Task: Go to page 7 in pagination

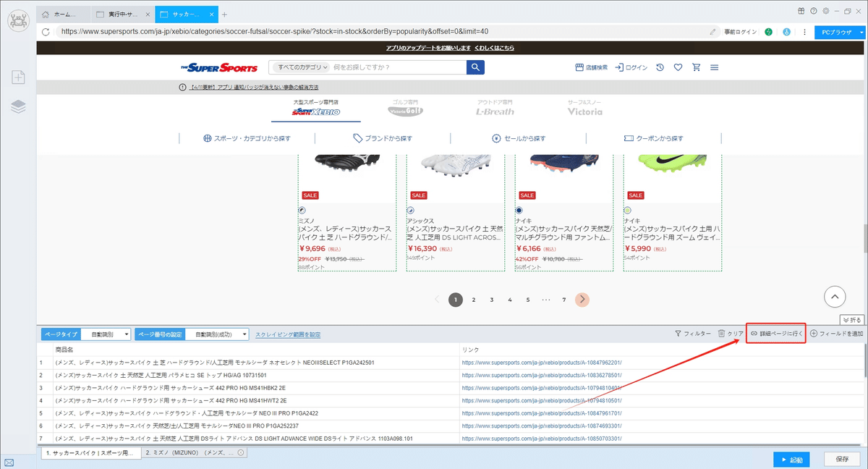Action: click(564, 300)
